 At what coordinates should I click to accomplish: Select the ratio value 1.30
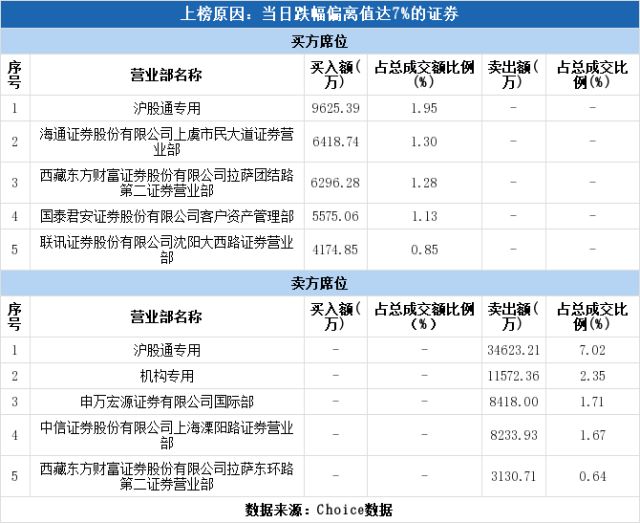click(x=424, y=142)
